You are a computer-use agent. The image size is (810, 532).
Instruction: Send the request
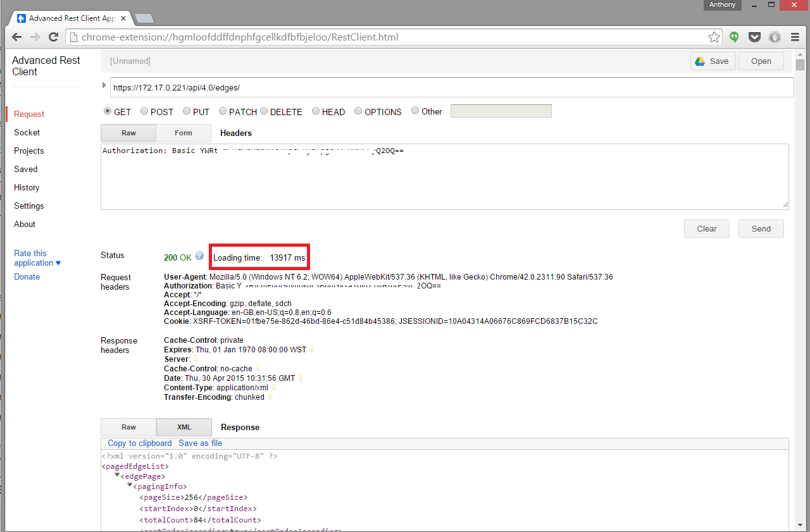[x=761, y=228]
